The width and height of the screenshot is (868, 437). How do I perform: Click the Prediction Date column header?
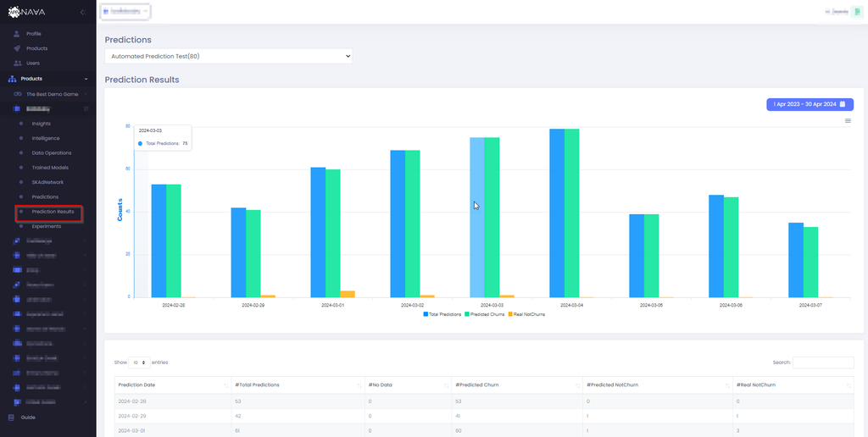[173, 385]
